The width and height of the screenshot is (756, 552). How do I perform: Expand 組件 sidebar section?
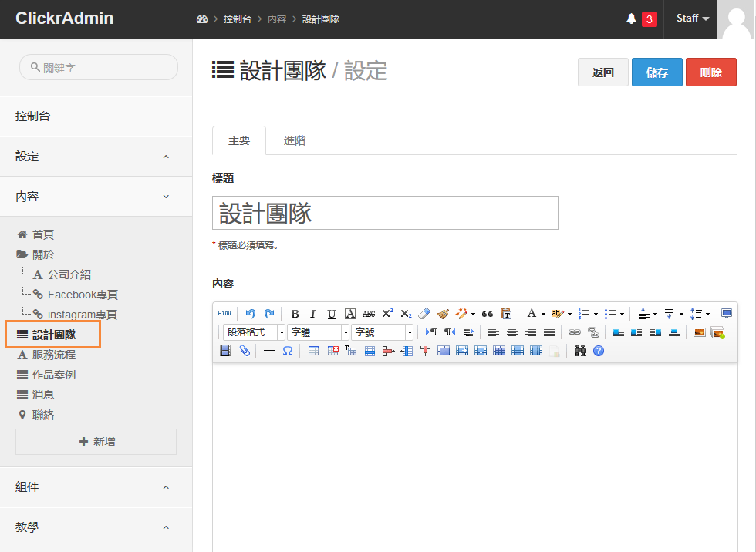pos(96,487)
